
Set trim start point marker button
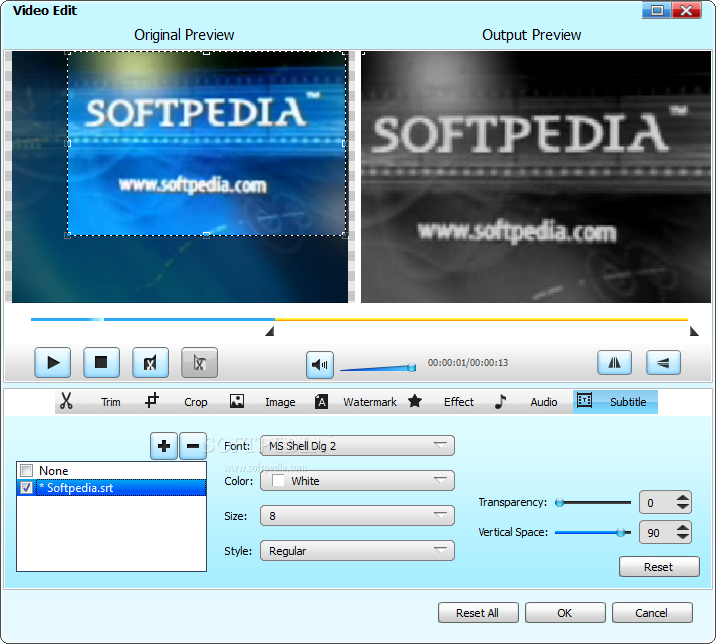coord(151,363)
